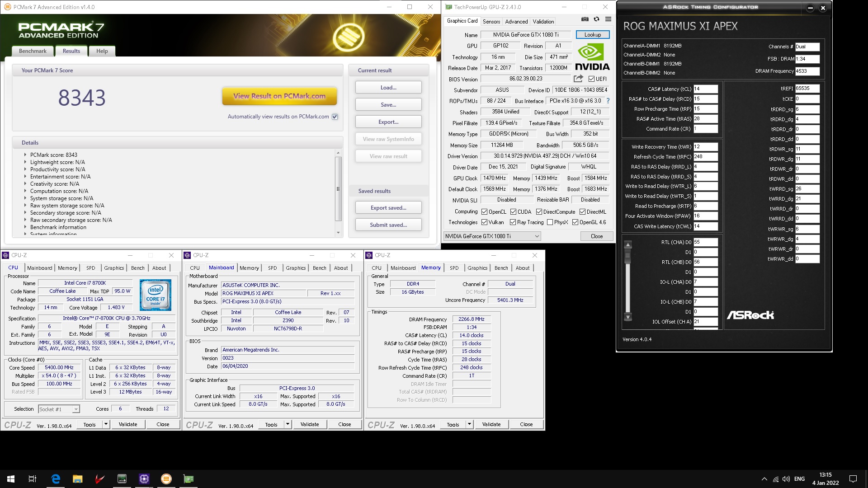
Task: Show hidden system tray icons
Action: 764,479
